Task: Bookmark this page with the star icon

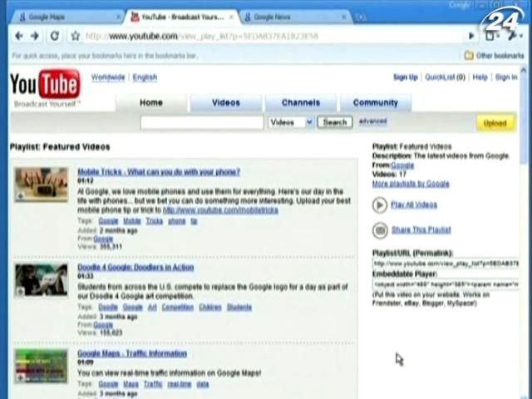Action: point(76,36)
